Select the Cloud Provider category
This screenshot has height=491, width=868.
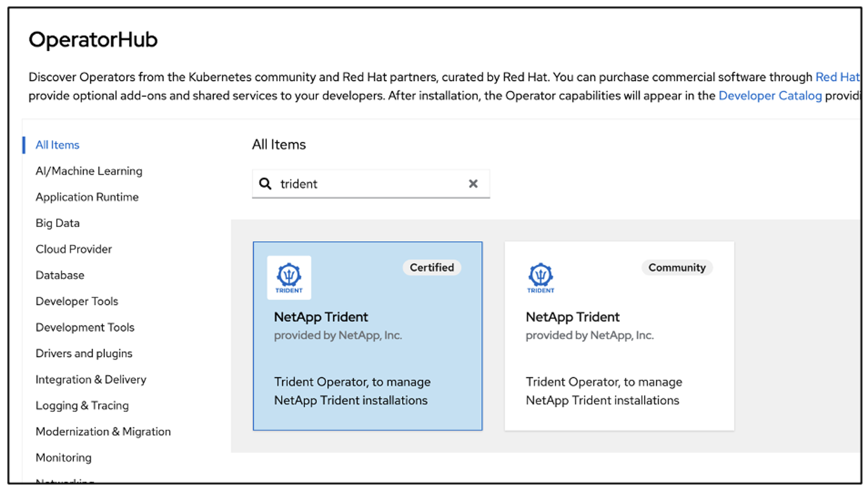[74, 249]
